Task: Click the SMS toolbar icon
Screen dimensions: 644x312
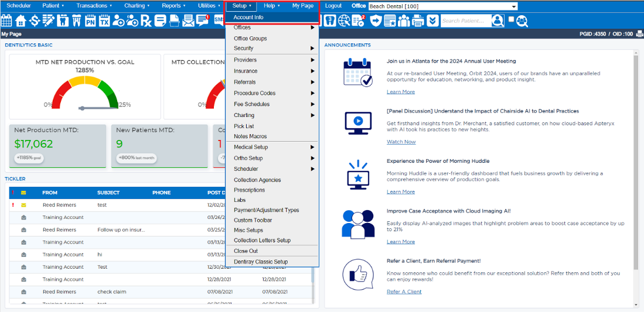Action: 219,19
